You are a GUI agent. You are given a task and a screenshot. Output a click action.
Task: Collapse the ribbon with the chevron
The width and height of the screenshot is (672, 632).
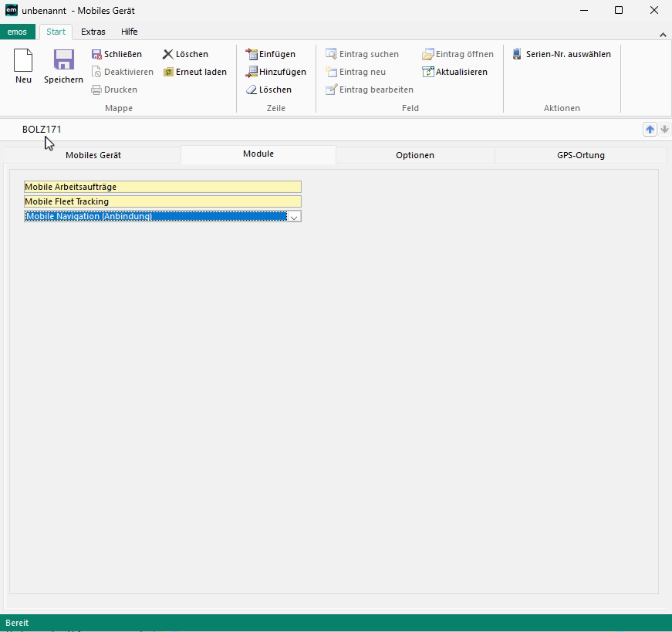coord(663,35)
